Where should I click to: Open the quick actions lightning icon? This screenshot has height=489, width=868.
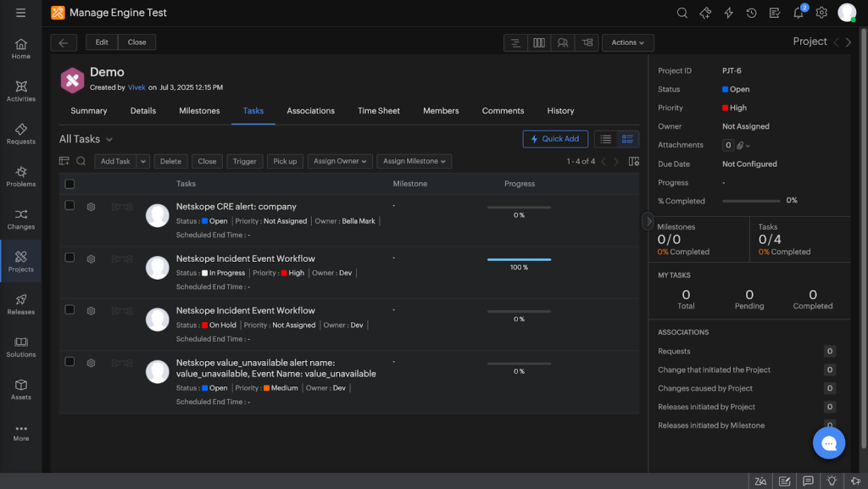728,13
